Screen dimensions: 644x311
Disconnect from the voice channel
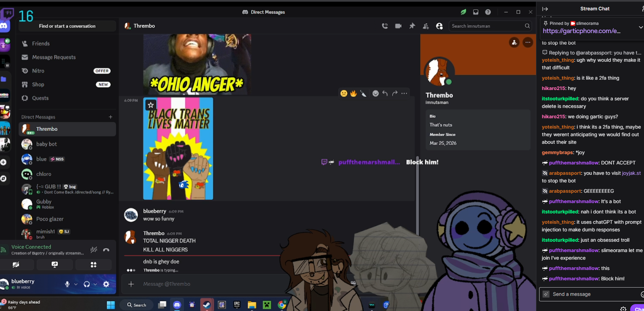click(106, 250)
